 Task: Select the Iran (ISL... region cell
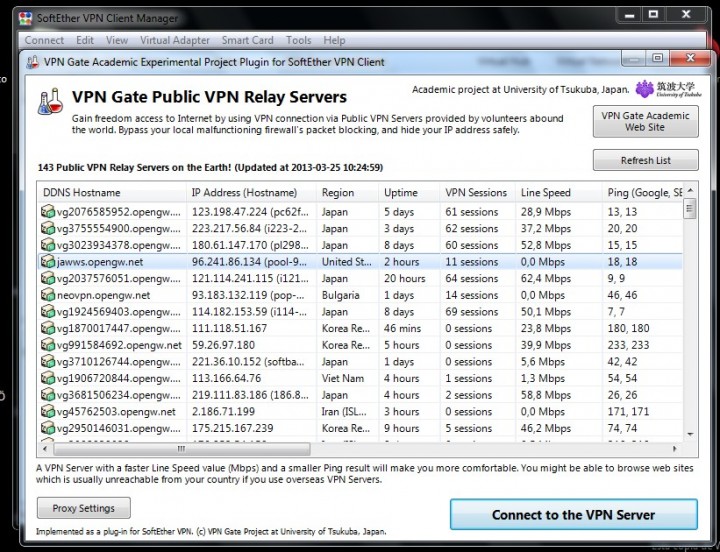(344, 411)
